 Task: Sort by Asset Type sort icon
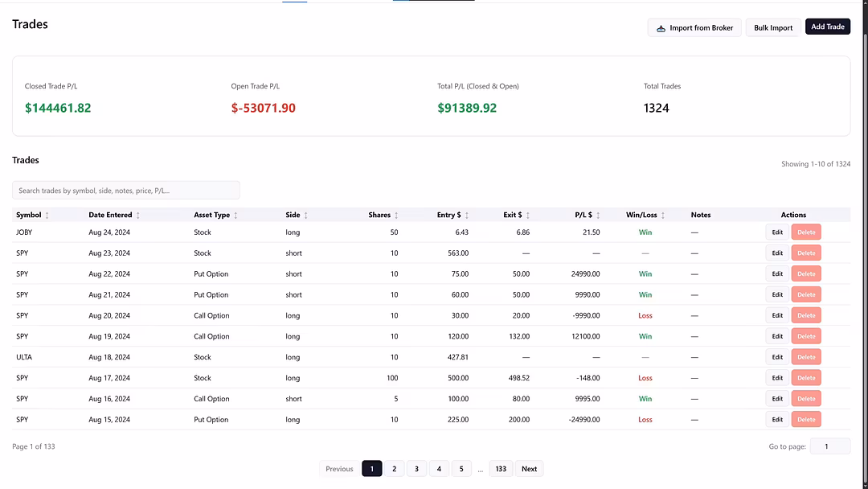click(x=235, y=216)
